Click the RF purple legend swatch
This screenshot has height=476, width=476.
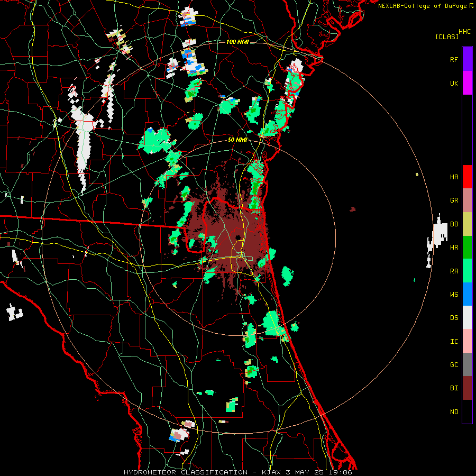click(x=467, y=59)
